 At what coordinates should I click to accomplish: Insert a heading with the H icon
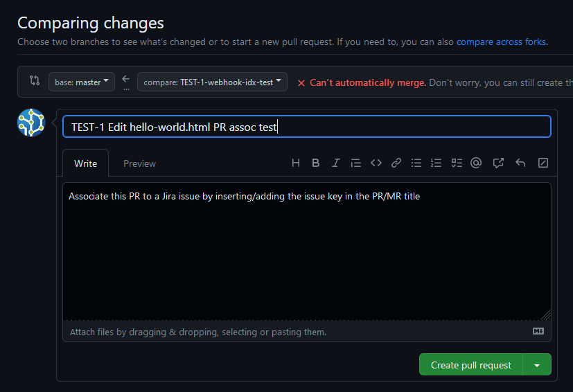pos(296,163)
